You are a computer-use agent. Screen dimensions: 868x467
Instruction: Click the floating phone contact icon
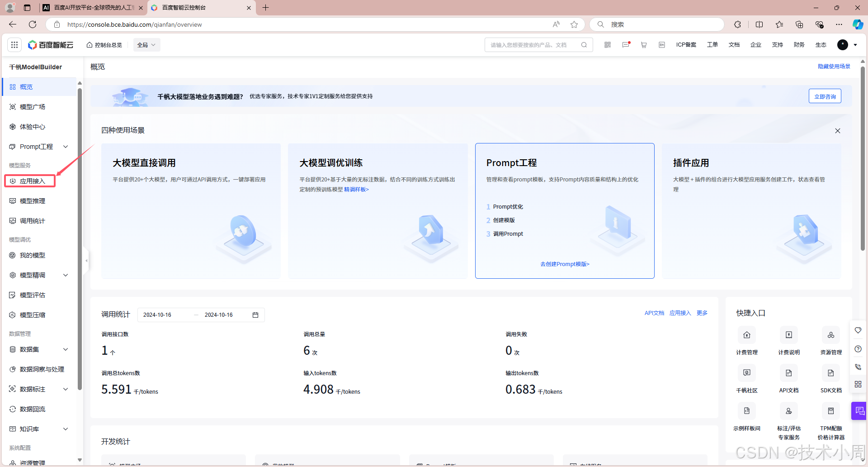(x=858, y=367)
